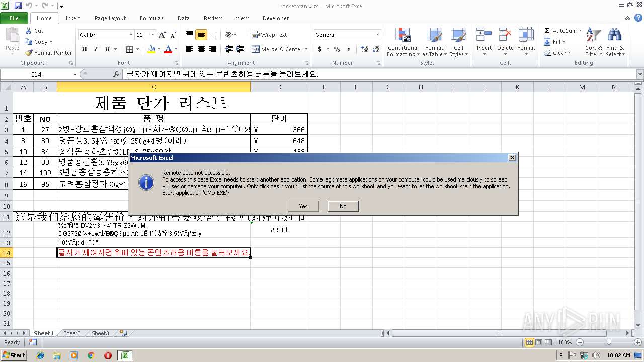Click the formula bar input field

[379, 74]
